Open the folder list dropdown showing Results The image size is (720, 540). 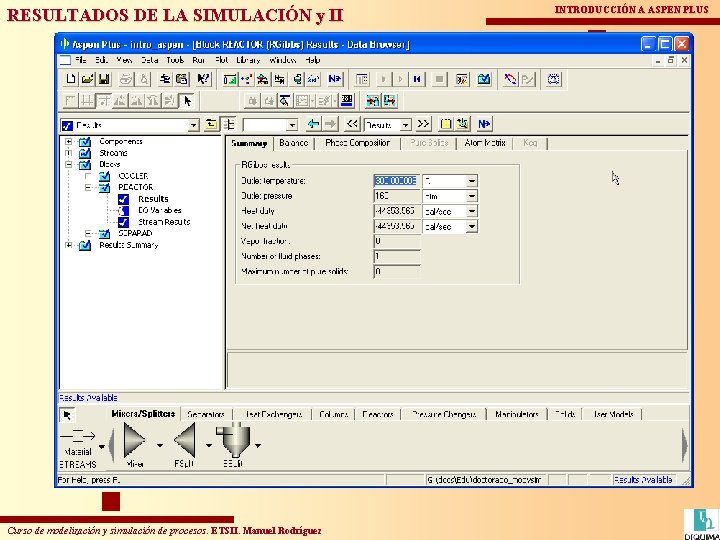pyautogui.click(x=194, y=125)
